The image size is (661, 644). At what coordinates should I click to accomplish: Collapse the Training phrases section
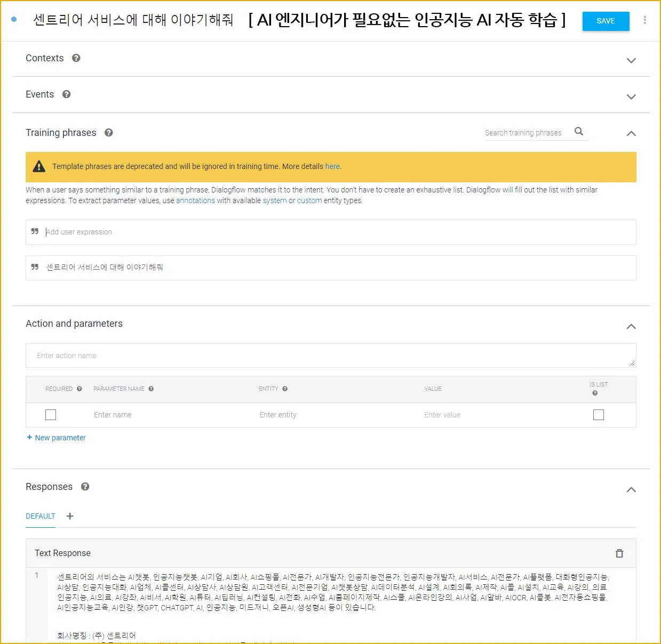point(631,133)
